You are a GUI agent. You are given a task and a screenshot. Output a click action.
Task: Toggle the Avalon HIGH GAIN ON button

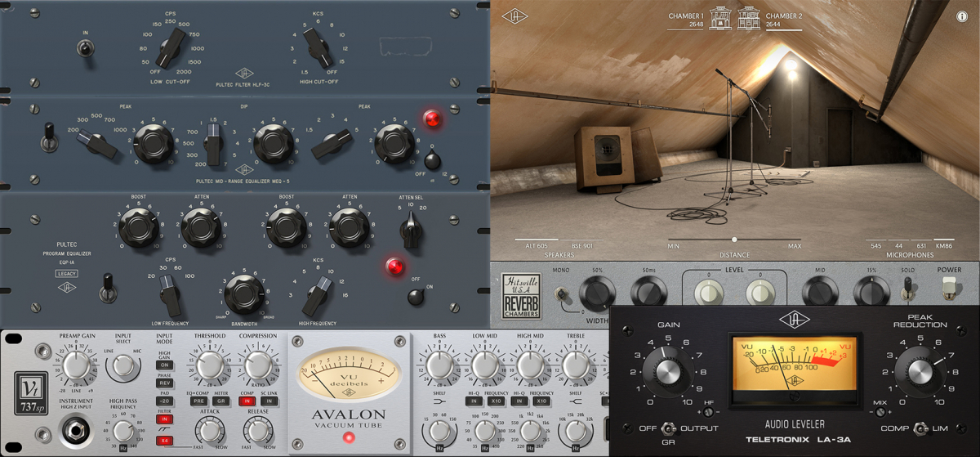tap(165, 365)
